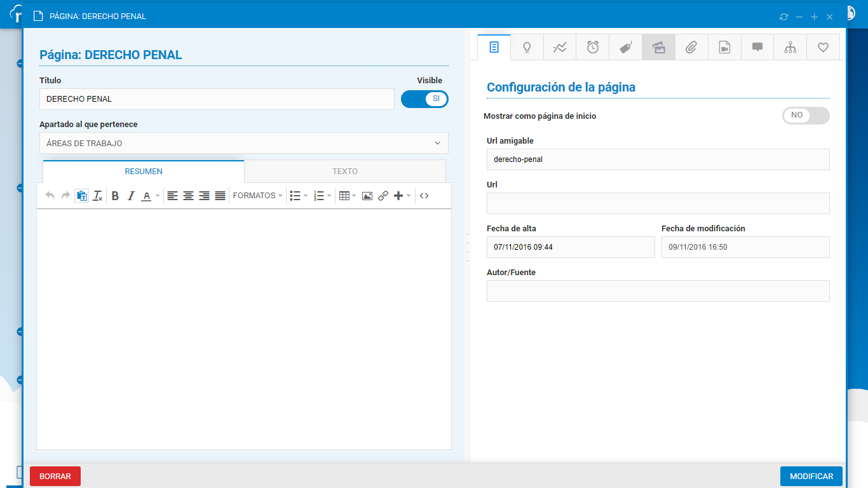
Task: Enable Mostrar como página de inicio switch
Action: point(806,116)
